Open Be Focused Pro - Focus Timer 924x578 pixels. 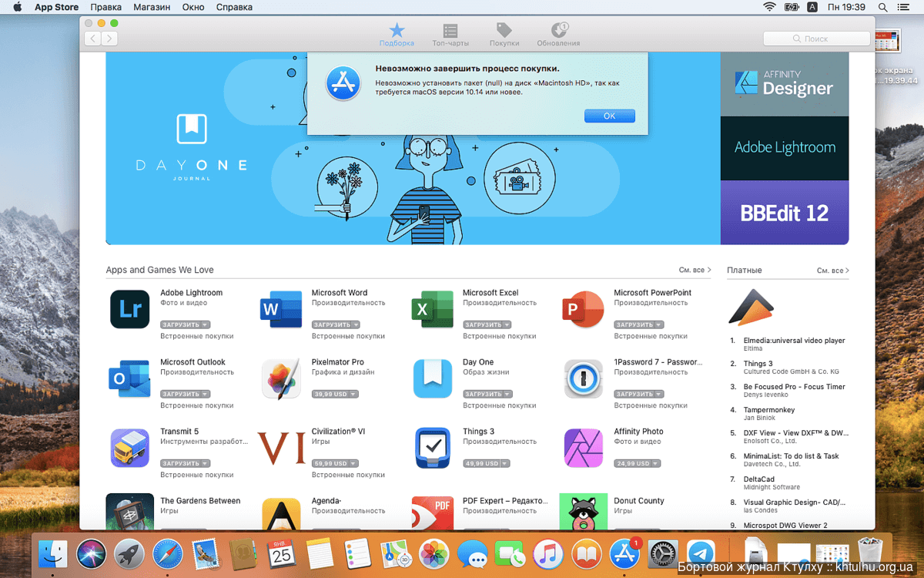794,387
